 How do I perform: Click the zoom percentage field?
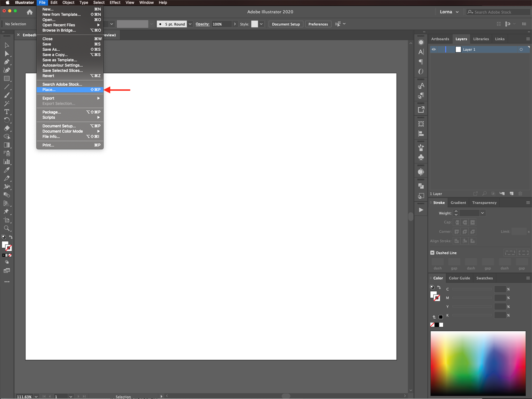click(x=25, y=397)
